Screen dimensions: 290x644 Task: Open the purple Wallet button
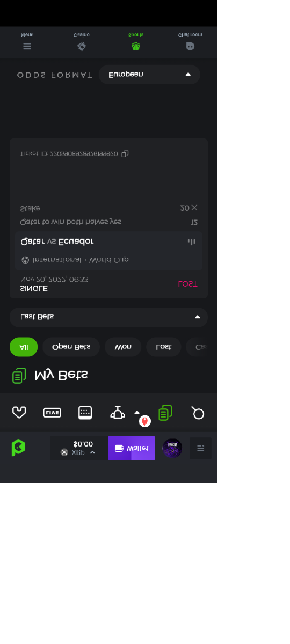point(132,448)
